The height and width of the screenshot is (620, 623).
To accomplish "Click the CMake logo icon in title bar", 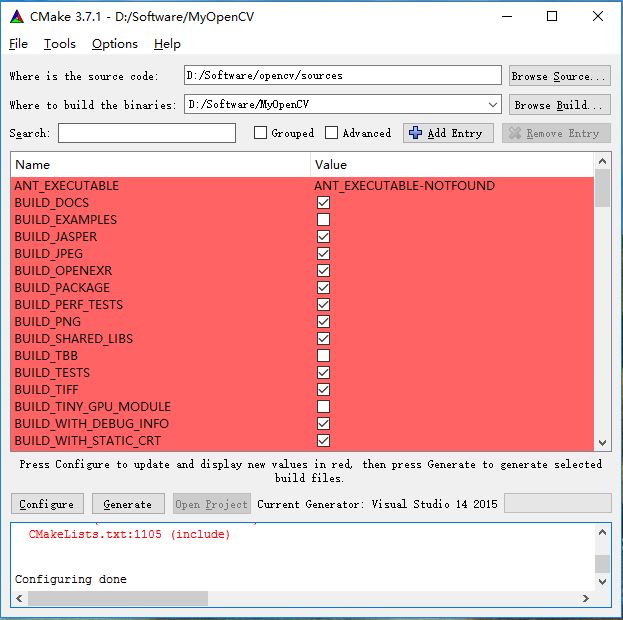I will tap(17, 17).
